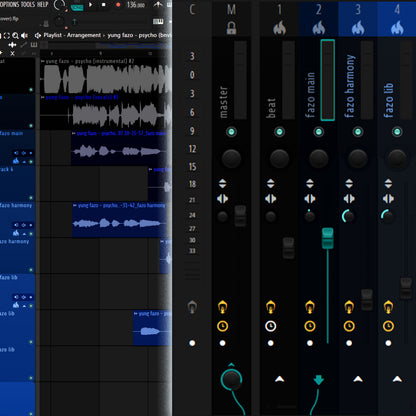Toggle the teal pattern/song mode switch
416x416 pixels.
pyautogui.click(x=77, y=7)
